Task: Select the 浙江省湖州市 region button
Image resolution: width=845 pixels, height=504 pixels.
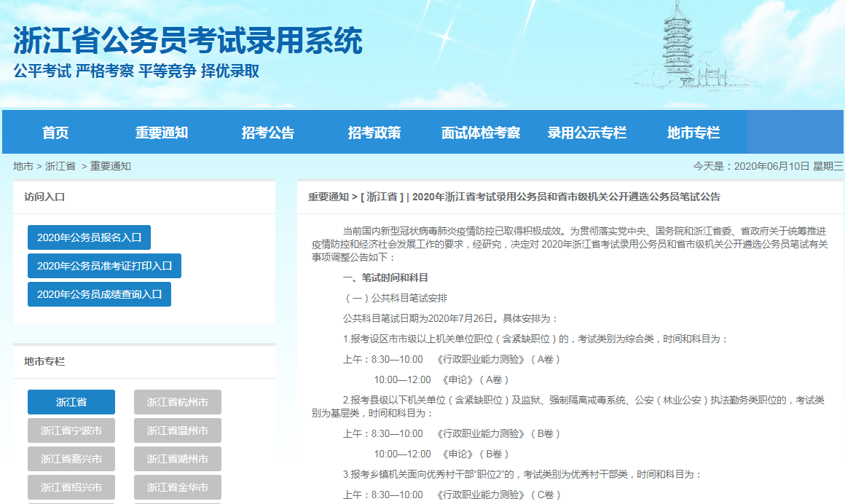Action: pyautogui.click(x=178, y=459)
